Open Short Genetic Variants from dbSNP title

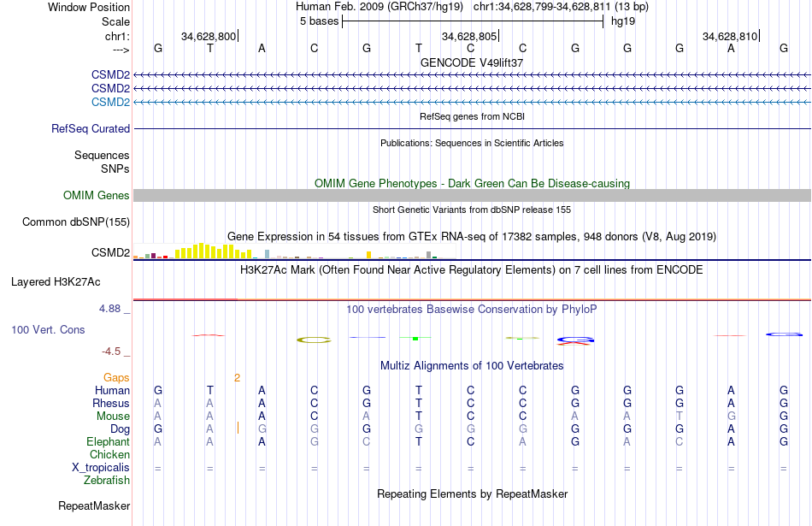(x=472, y=210)
